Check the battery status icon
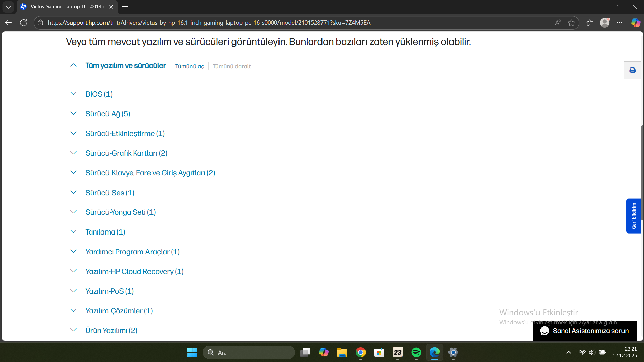The height and width of the screenshot is (362, 644). 602,352
